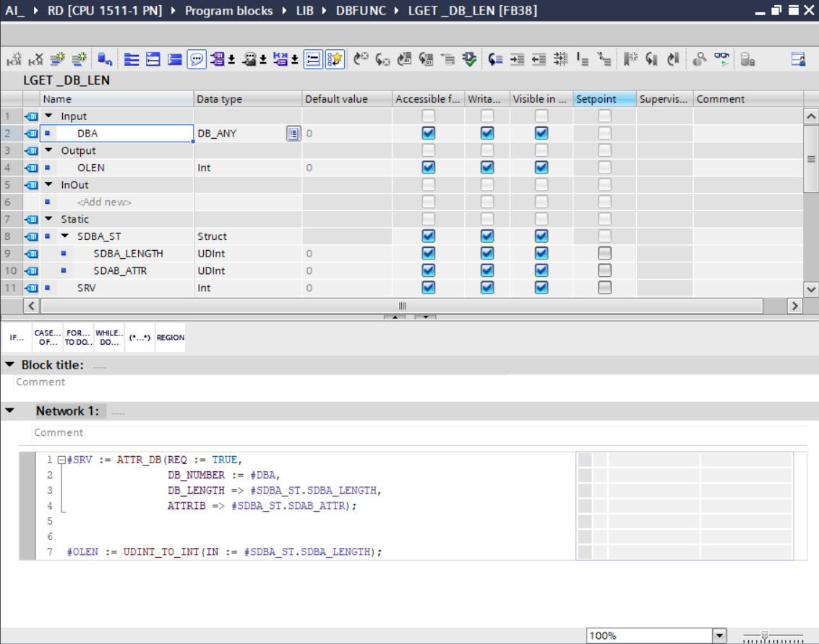Toggle the network comments speech bubble icon

click(x=196, y=60)
